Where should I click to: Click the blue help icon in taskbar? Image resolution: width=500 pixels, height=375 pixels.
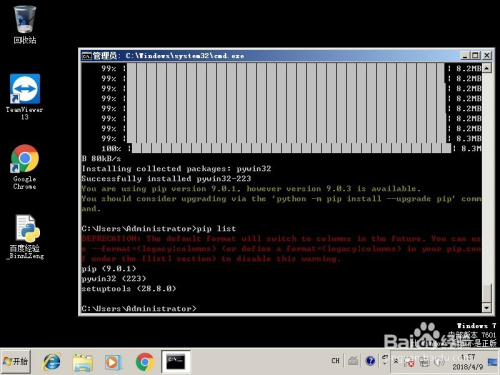tap(370, 361)
